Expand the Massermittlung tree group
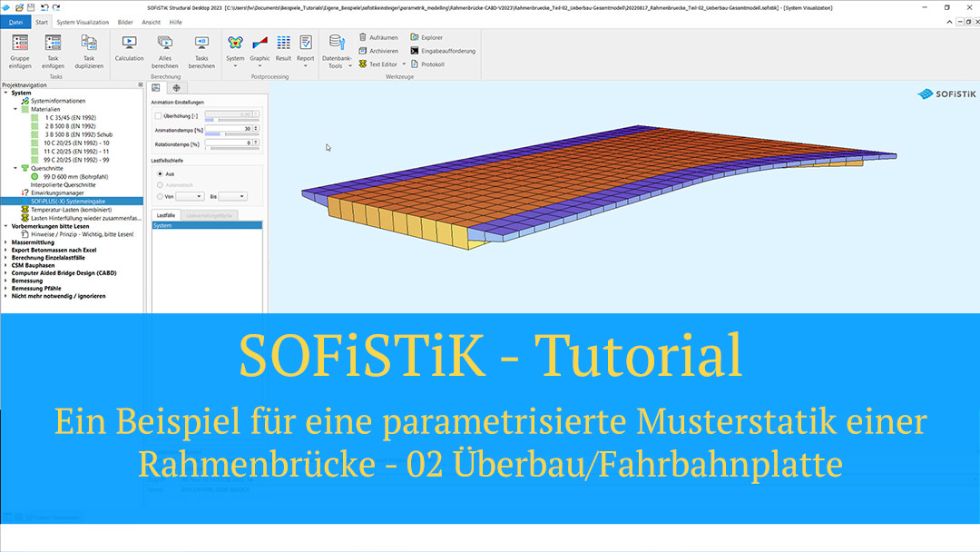980x552 pixels. 5,242
